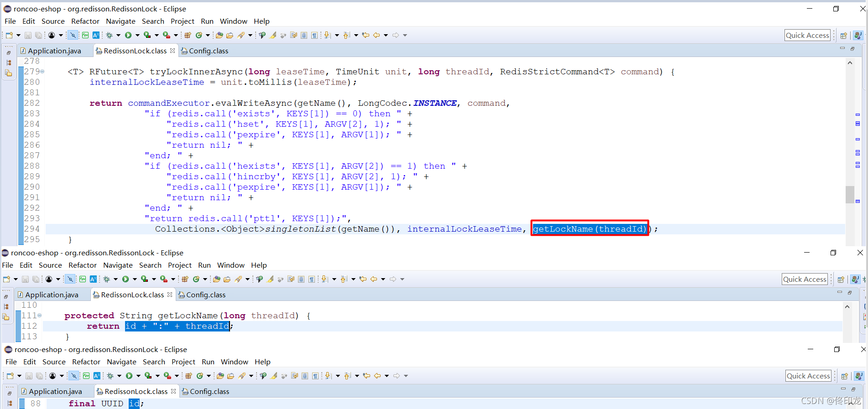Open the External Tools dropdown in top window
Viewport: 868px width, 409px height.
coord(176,35)
